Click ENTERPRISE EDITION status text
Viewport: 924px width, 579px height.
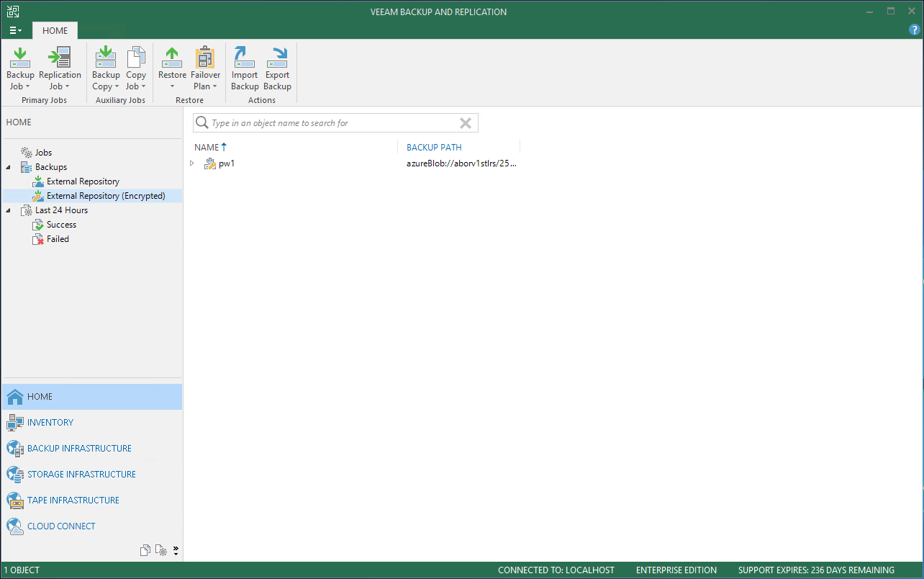click(x=676, y=570)
